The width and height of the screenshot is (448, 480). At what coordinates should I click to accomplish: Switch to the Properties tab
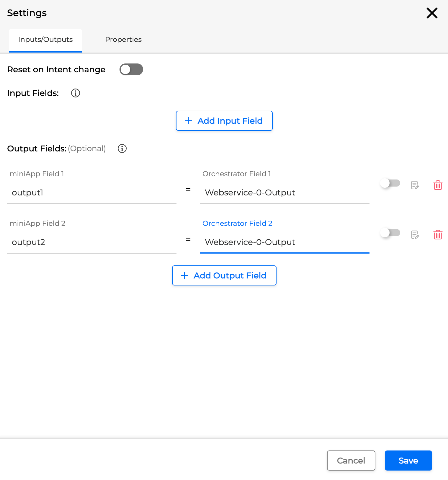[x=123, y=40]
